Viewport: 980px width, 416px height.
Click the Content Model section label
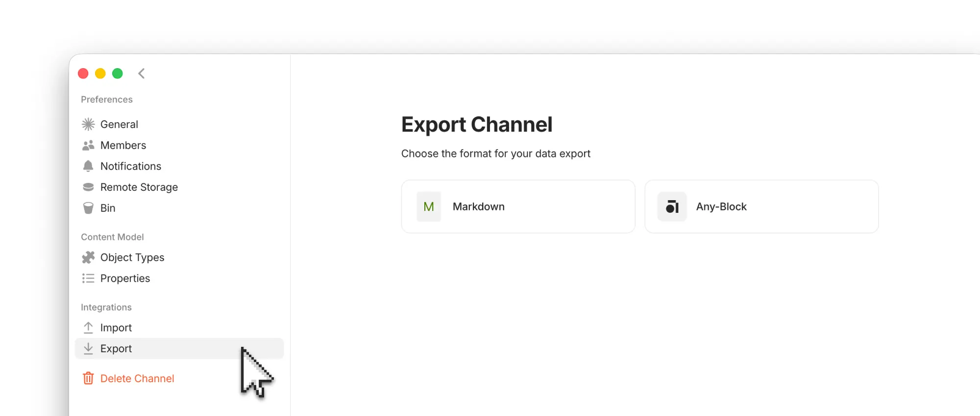[x=112, y=237]
